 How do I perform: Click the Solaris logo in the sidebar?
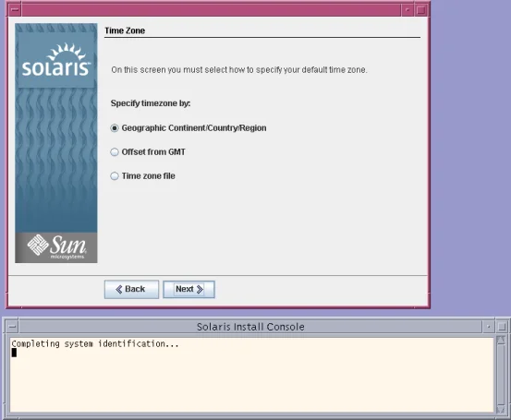(56, 61)
